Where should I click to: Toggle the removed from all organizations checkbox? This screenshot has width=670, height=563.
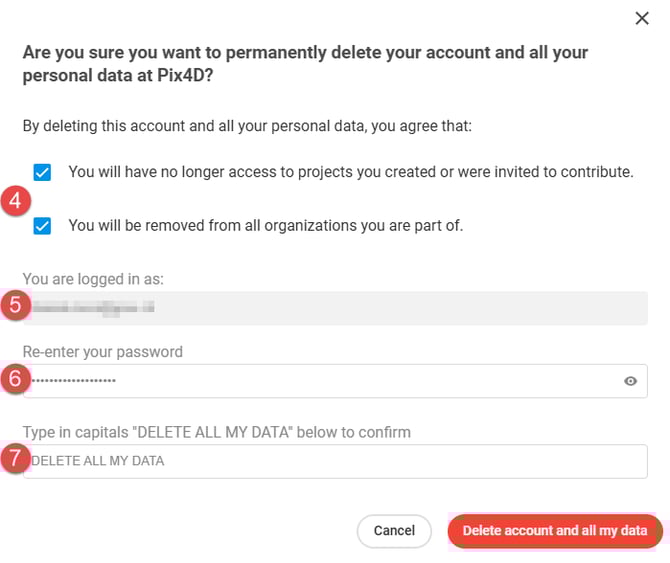tap(42, 226)
